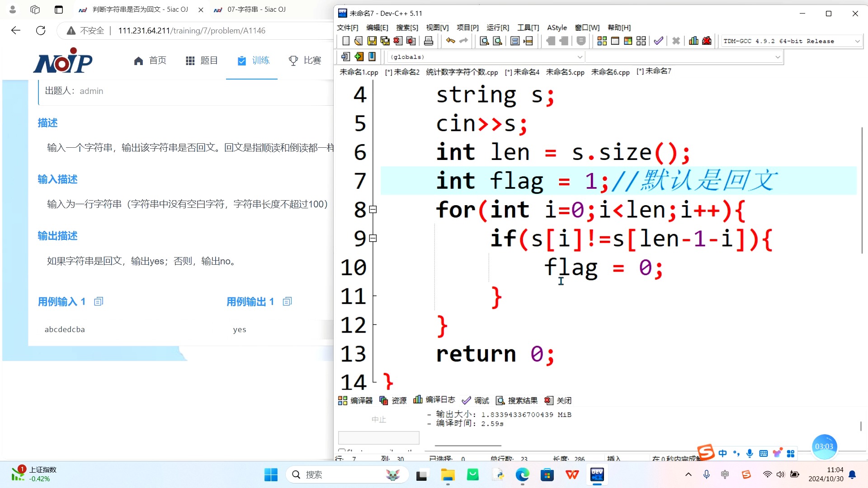Click the Run program window icon
The width and height of the screenshot is (868, 488).
(615, 41)
